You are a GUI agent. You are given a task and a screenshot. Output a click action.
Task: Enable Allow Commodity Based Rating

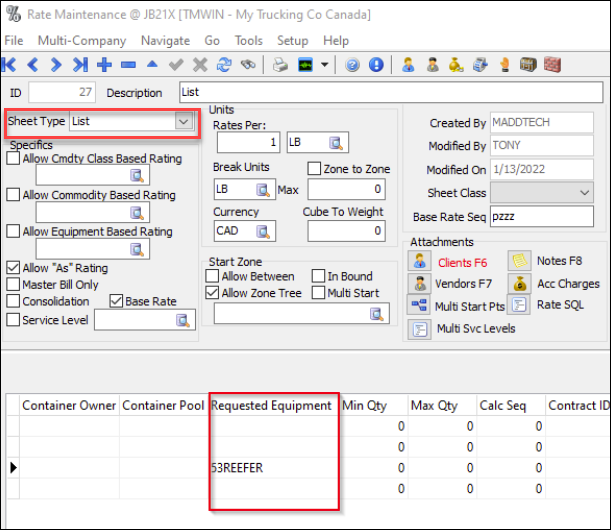(13, 195)
